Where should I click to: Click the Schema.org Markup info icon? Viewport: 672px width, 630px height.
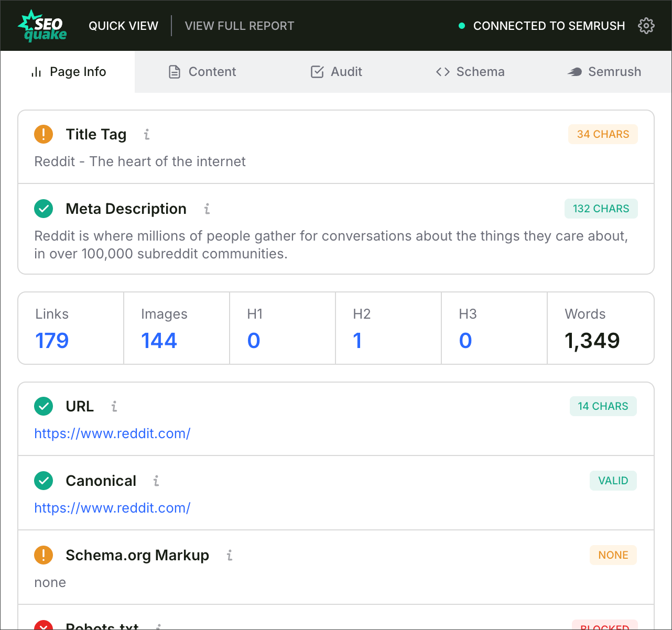230,555
